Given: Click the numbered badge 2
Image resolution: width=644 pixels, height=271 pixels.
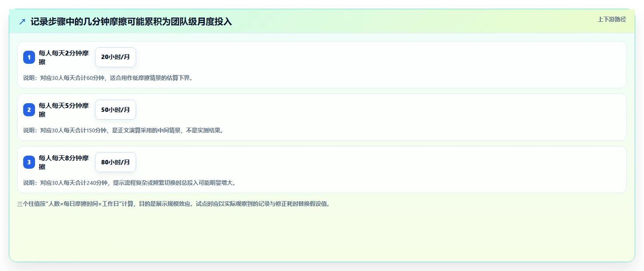Looking at the screenshot, I should (x=29, y=110).
